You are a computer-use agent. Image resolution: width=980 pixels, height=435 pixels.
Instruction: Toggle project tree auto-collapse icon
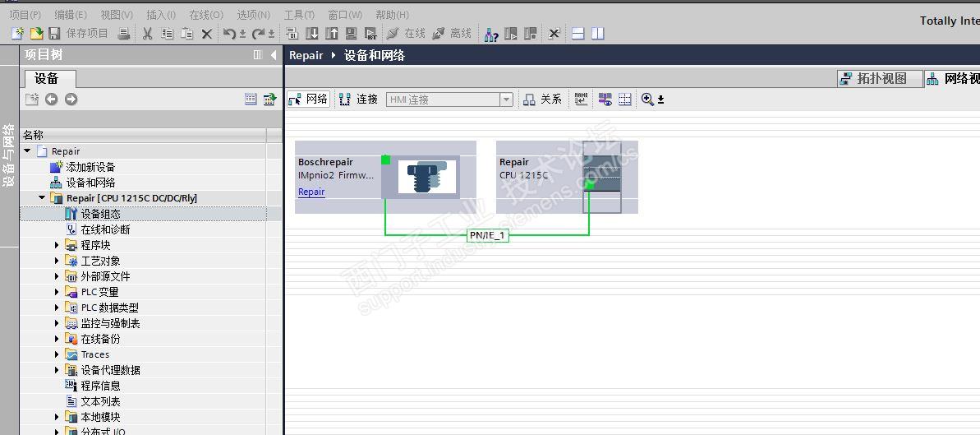pyautogui.click(x=257, y=55)
